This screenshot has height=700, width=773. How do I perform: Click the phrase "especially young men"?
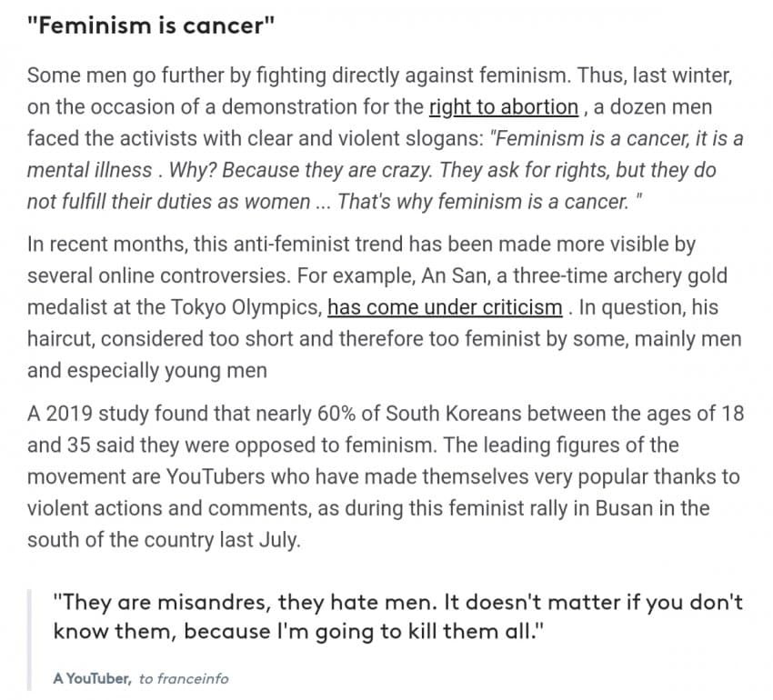tap(167, 370)
